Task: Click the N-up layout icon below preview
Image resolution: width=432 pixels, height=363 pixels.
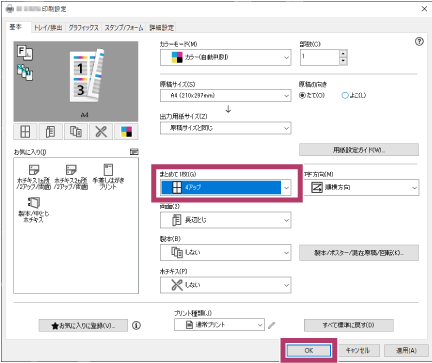Action: coord(25,132)
